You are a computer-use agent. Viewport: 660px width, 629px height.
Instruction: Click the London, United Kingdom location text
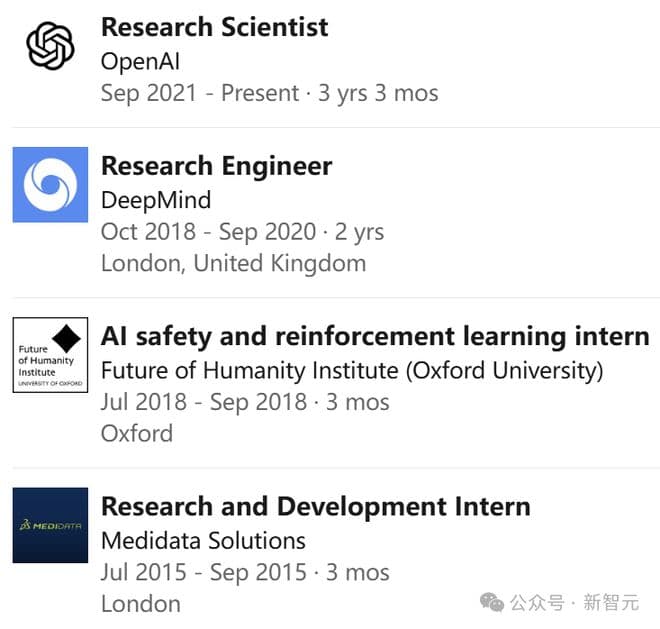click(233, 264)
